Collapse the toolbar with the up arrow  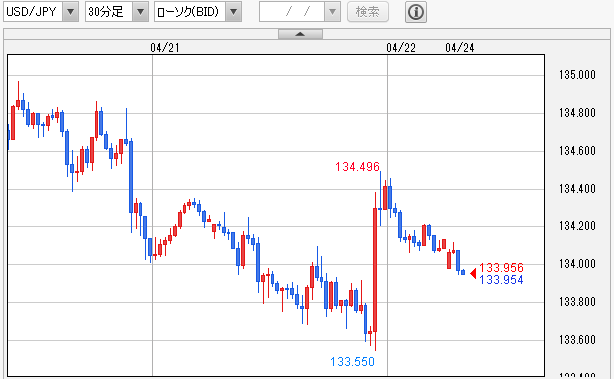point(300,34)
